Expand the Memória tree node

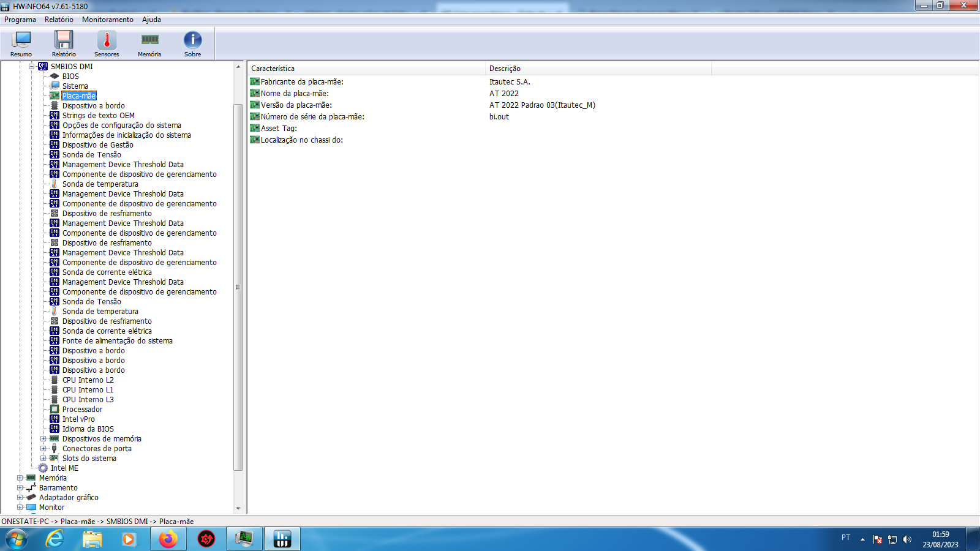20,478
